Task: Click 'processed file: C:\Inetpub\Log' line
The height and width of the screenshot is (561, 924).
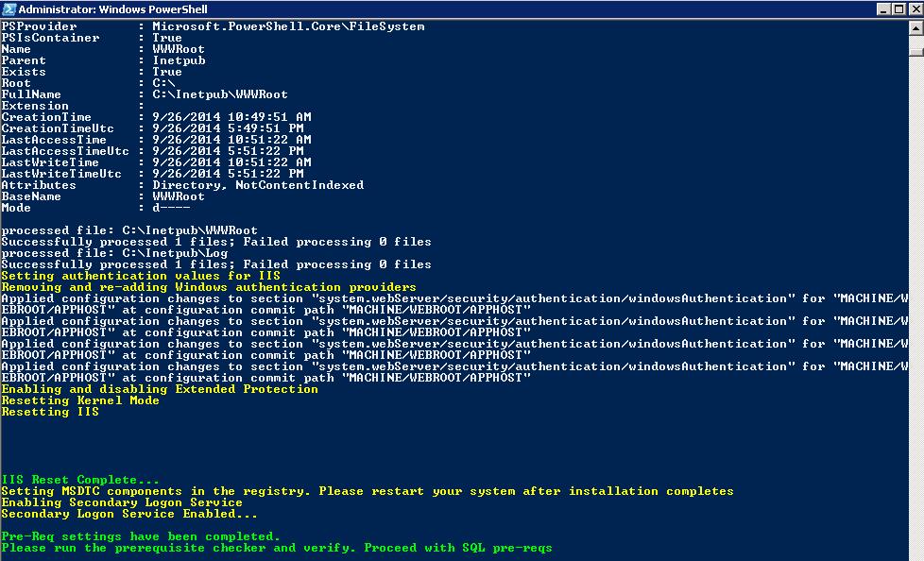Action: 114,253
